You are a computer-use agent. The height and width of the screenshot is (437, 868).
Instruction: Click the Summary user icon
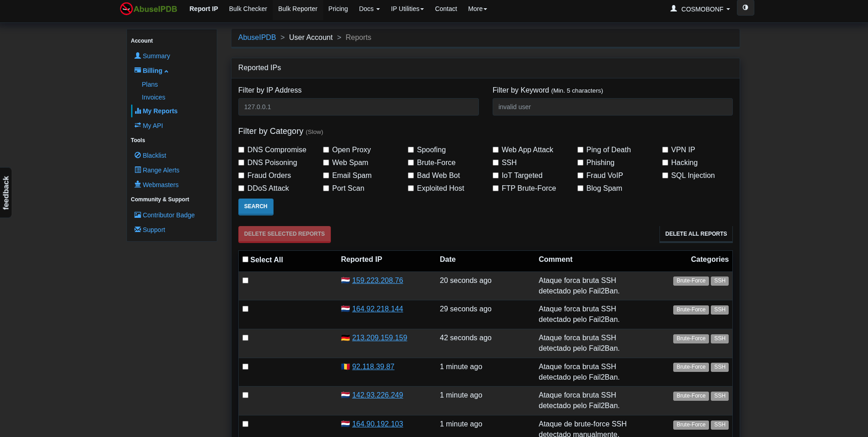(137, 55)
